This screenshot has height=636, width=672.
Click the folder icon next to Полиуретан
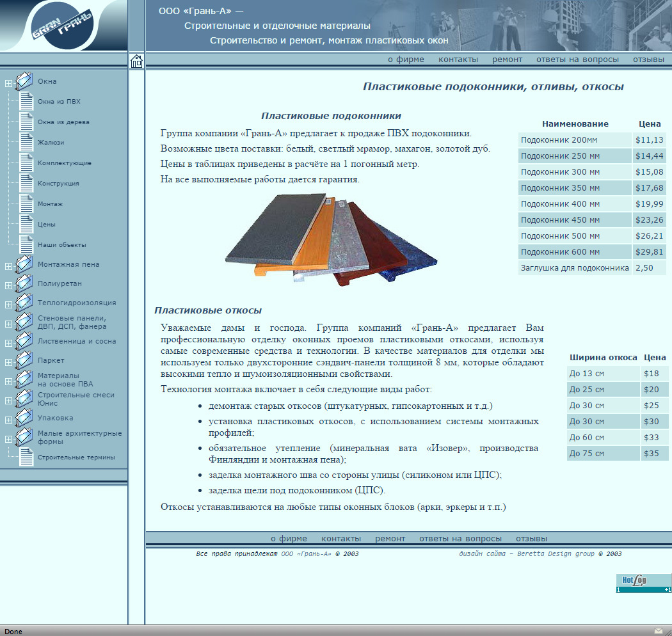pos(24,283)
